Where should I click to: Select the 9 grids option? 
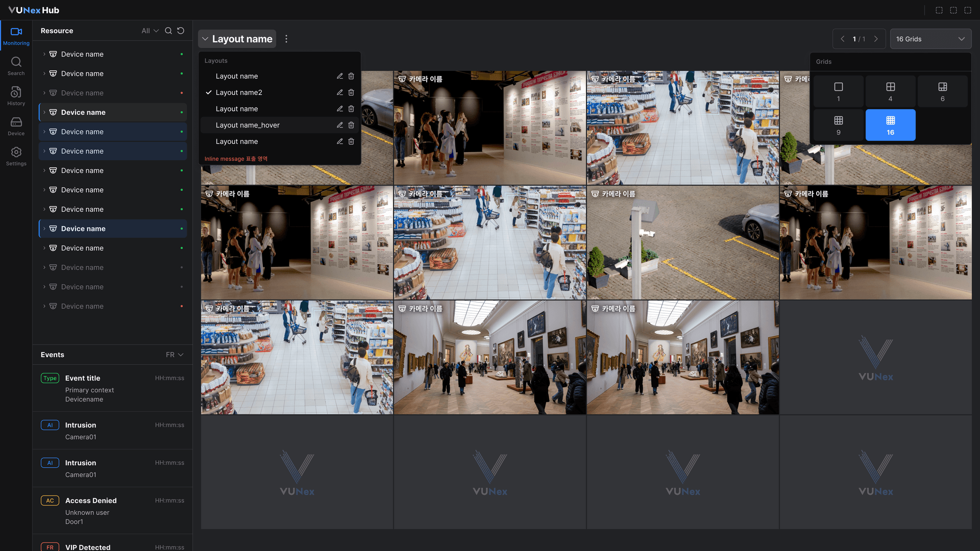(x=838, y=125)
